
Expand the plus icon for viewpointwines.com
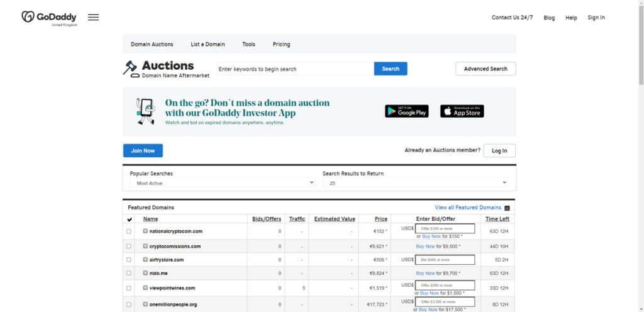coord(145,287)
